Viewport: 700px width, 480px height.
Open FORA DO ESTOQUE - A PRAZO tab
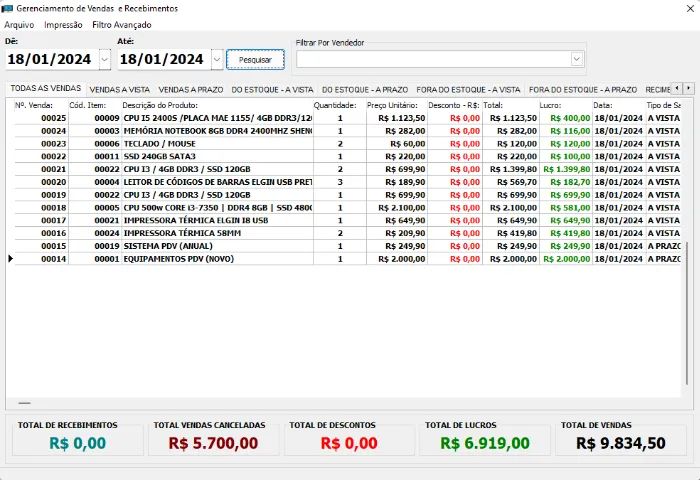pyautogui.click(x=583, y=90)
